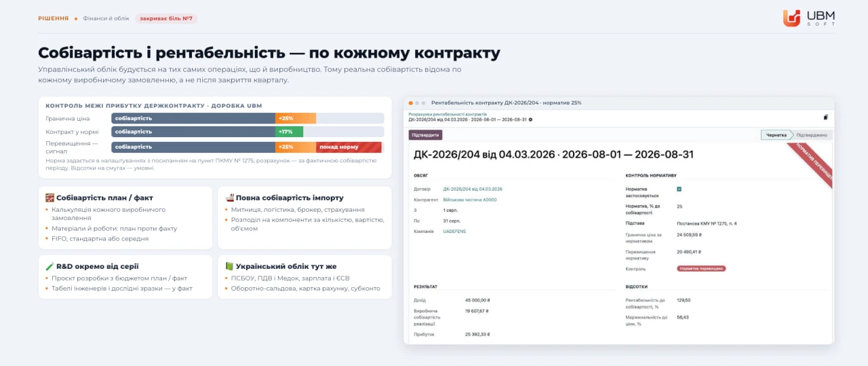Select the Чернетка status stage

coord(776,135)
